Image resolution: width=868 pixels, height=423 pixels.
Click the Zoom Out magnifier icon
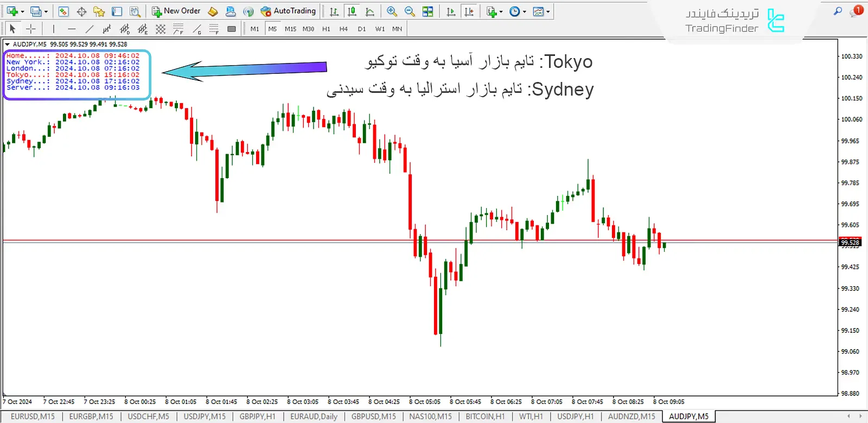click(410, 11)
